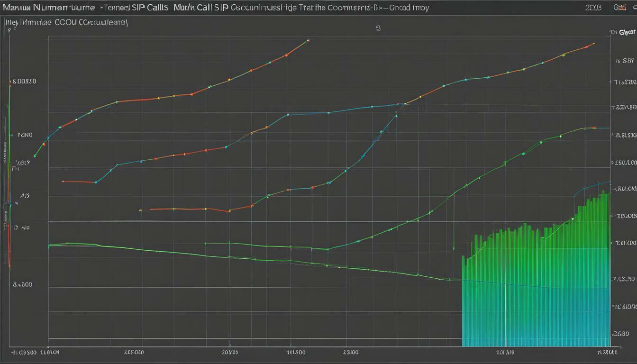The width and height of the screenshot is (637, 364).
Task: Click the GBS label in the top-right corner
Action: pos(620,8)
